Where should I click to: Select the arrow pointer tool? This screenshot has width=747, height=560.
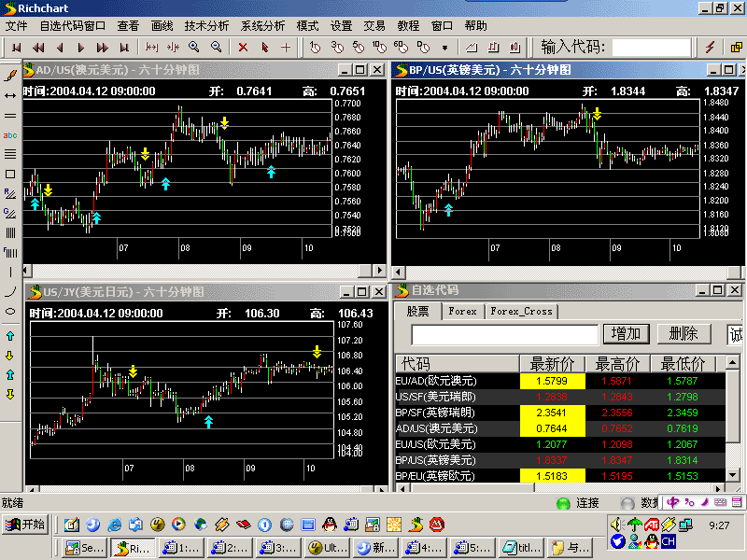265,48
